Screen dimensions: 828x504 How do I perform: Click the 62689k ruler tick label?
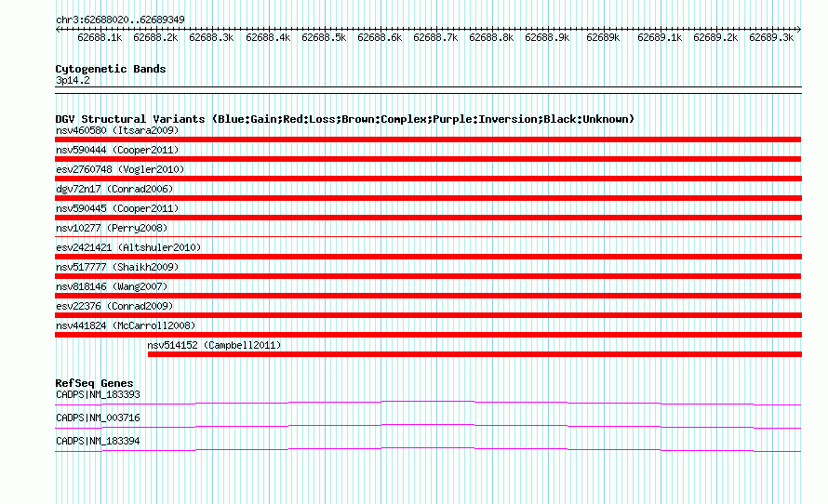pos(603,38)
